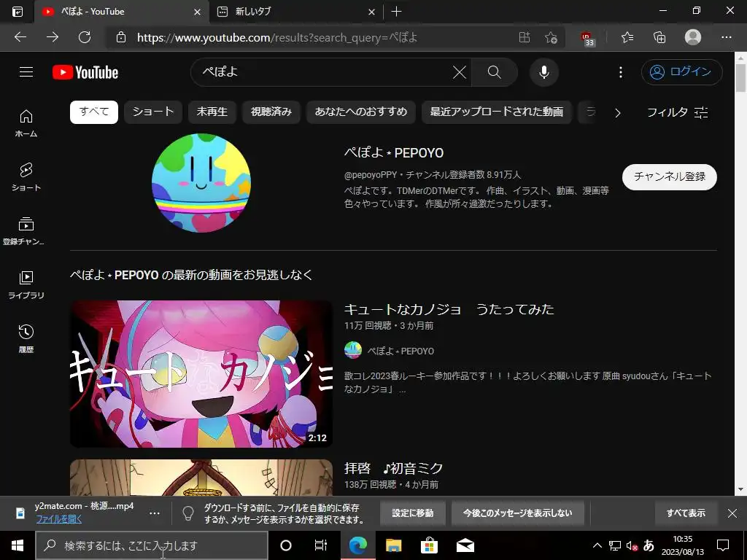Close the 新しいタブ tab
Screen dimensions: 747x560
point(371,12)
